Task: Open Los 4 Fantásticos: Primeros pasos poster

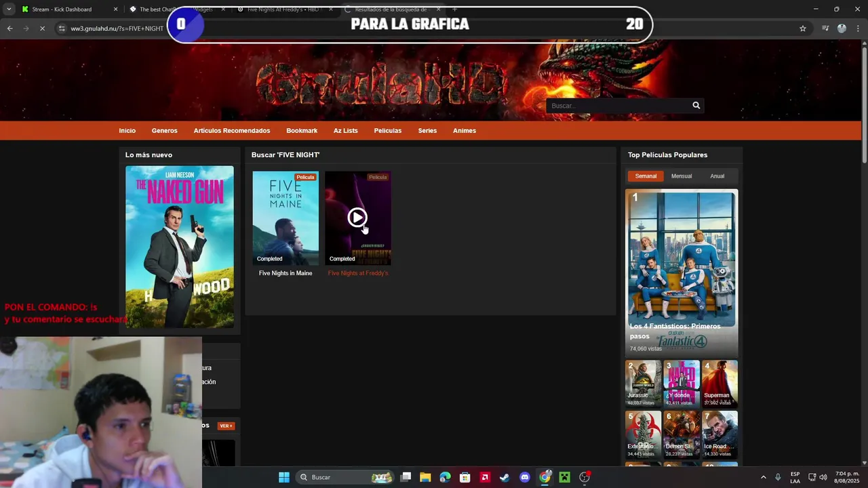Action: (x=682, y=272)
